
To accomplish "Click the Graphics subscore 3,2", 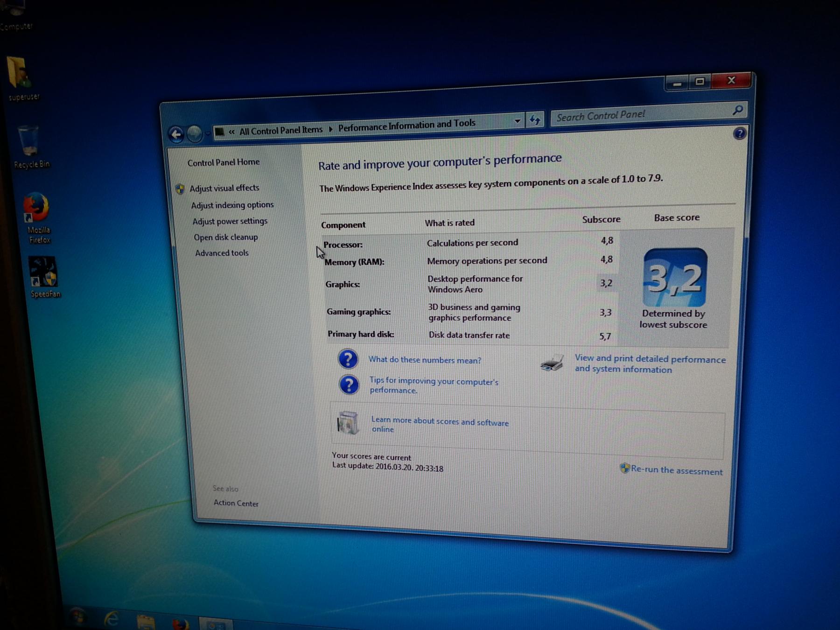I will [x=606, y=283].
